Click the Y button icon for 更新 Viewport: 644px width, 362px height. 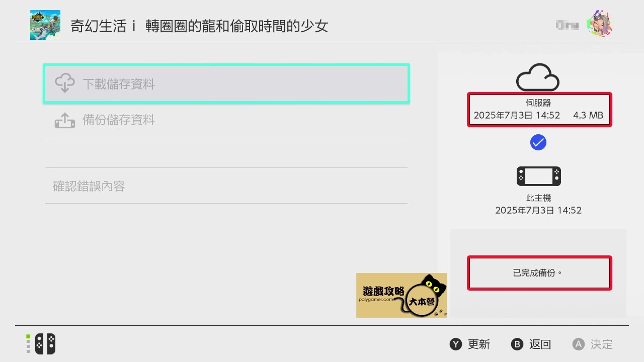pos(456,344)
